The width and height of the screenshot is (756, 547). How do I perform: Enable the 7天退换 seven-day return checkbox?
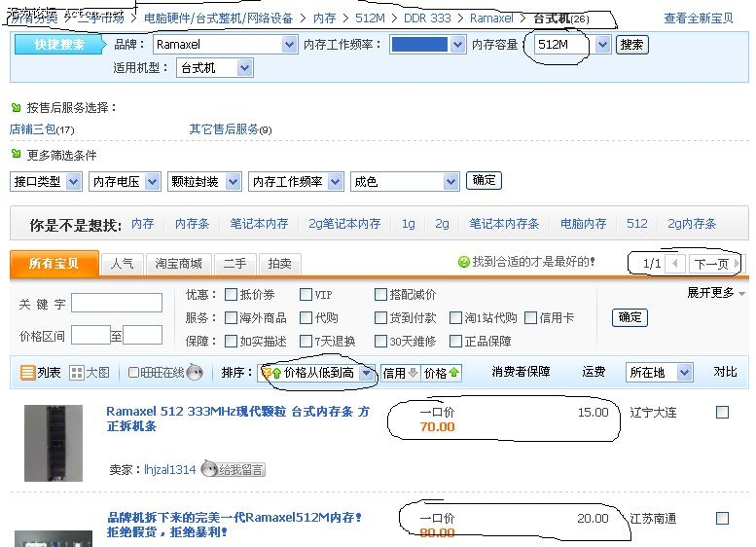[x=306, y=342]
